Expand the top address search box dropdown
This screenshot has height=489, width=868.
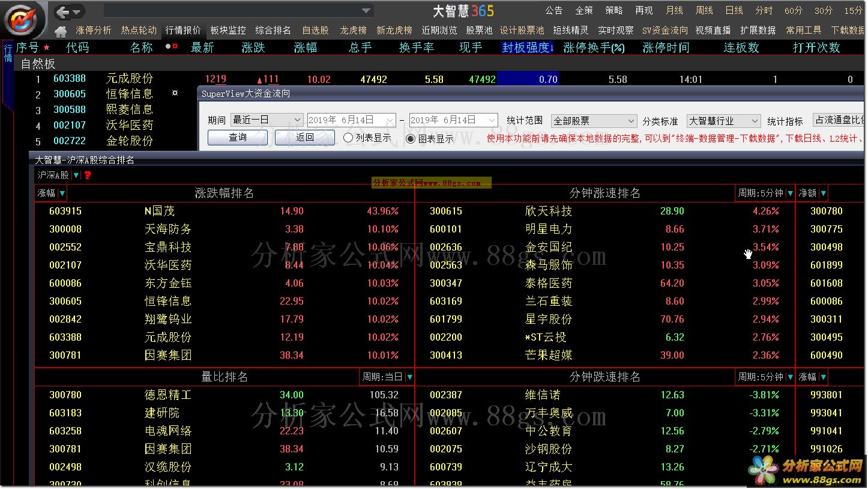click(x=366, y=11)
